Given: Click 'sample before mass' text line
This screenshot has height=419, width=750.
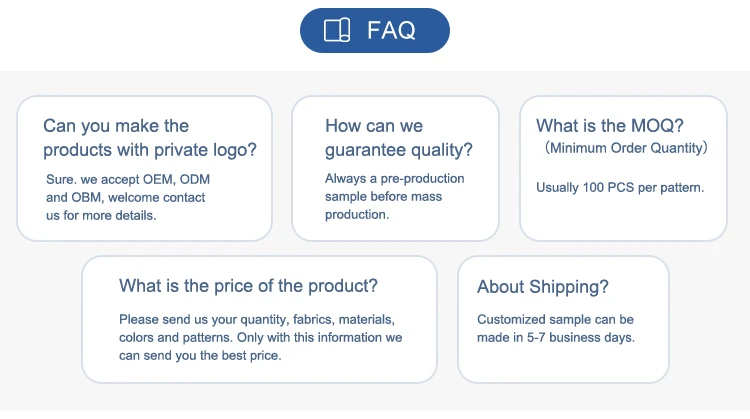Looking at the screenshot, I should (383, 197).
